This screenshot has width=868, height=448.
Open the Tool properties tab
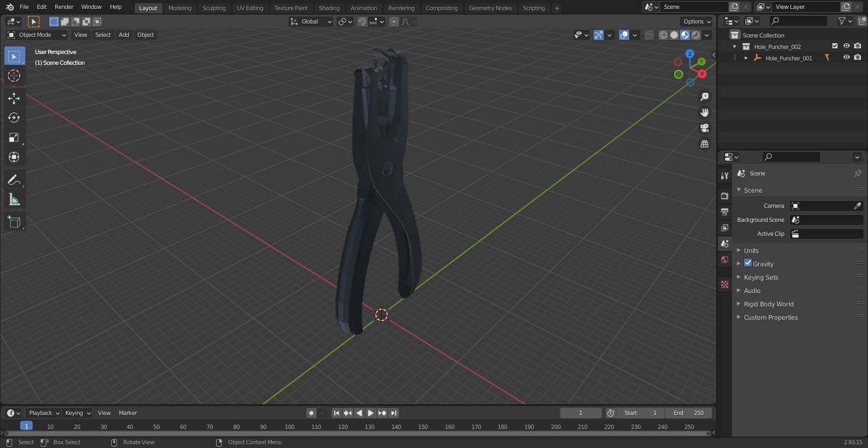tap(724, 176)
